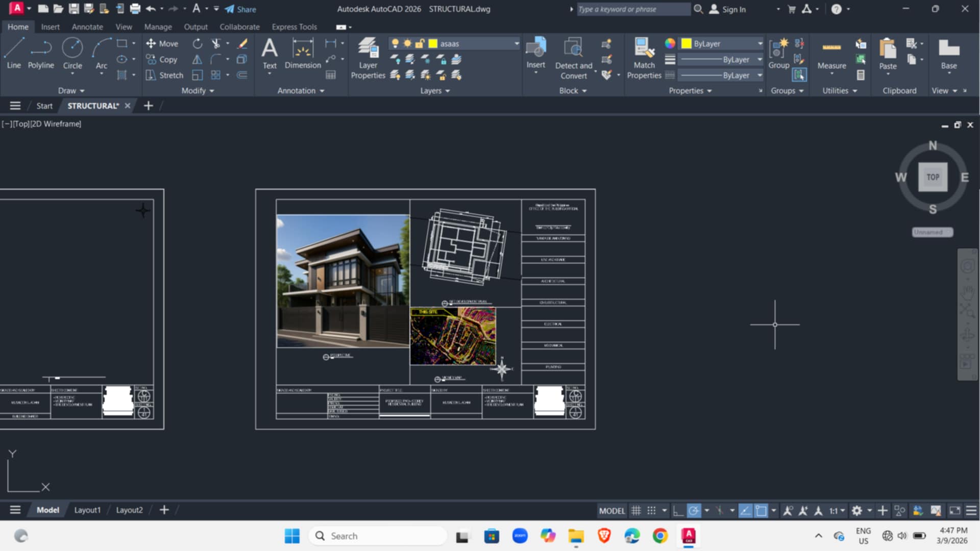The width and height of the screenshot is (980, 551).
Task: Click the Table icon in Annotation panel
Action: (x=331, y=76)
